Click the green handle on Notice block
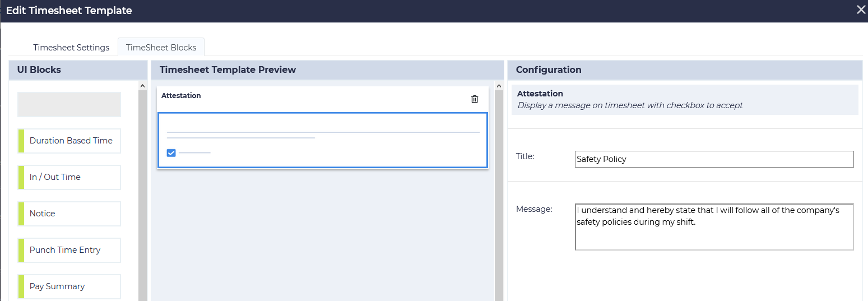This screenshot has width=868, height=301. (x=21, y=214)
